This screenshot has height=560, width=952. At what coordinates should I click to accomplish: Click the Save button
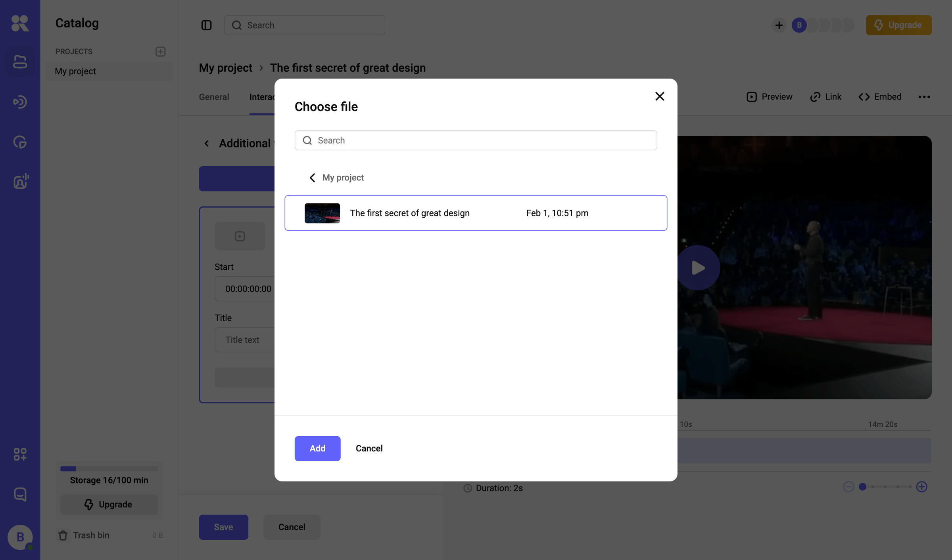click(x=224, y=527)
